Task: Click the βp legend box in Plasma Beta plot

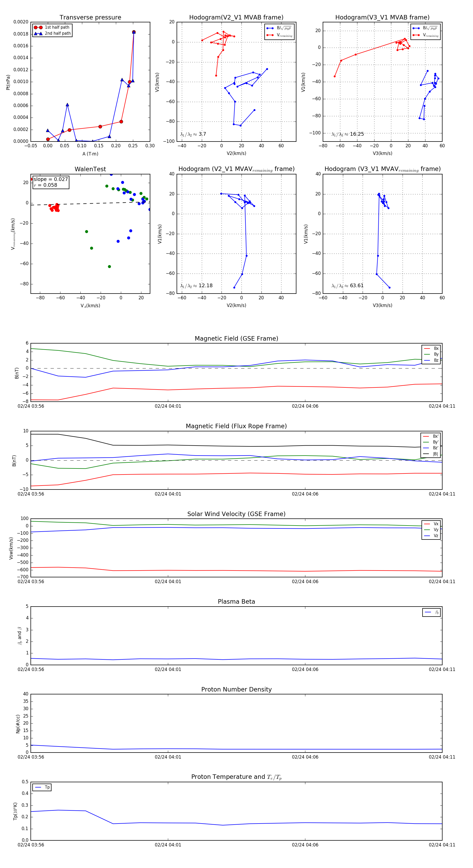Action: [431, 612]
